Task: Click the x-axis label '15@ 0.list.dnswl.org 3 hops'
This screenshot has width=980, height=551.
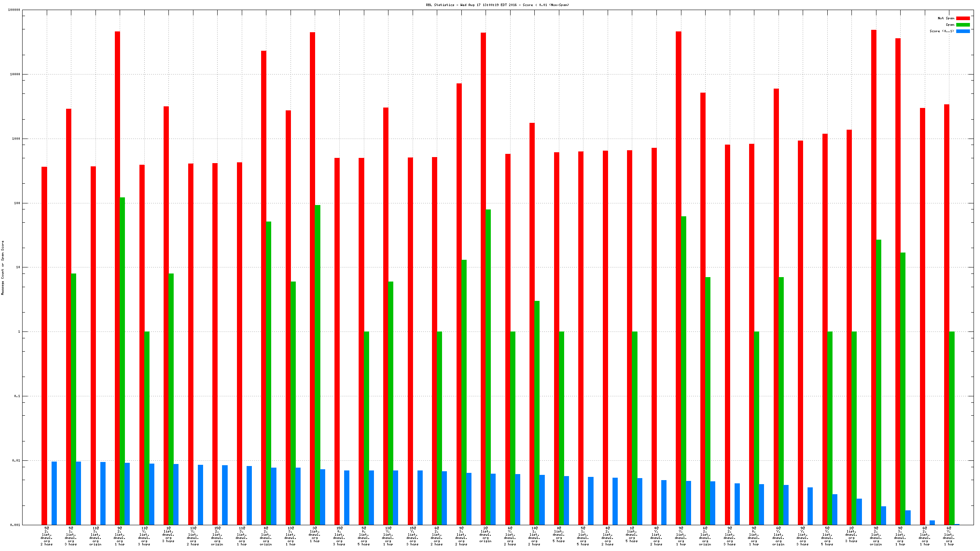Action: click(x=339, y=536)
